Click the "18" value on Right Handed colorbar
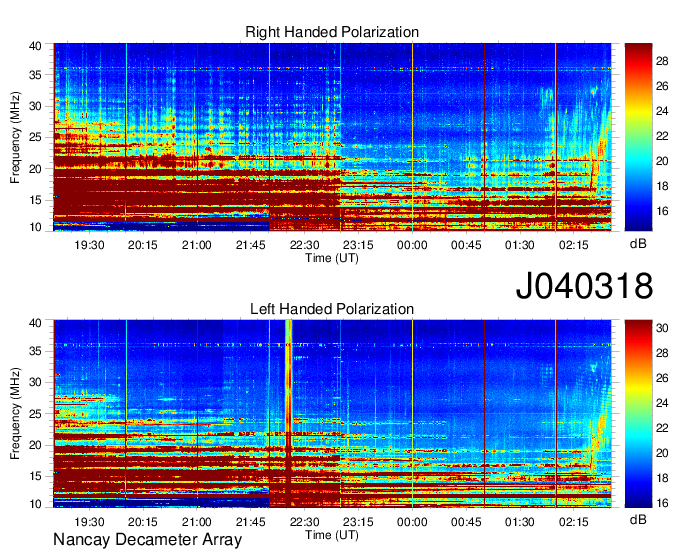This screenshot has height=552, width=680. [x=662, y=186]
